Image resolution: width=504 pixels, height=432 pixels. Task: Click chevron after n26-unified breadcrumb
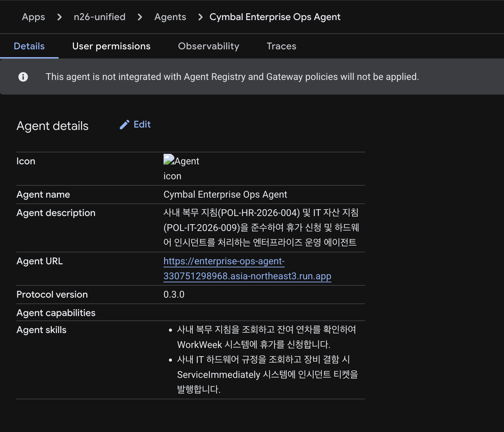coord(140,17)
